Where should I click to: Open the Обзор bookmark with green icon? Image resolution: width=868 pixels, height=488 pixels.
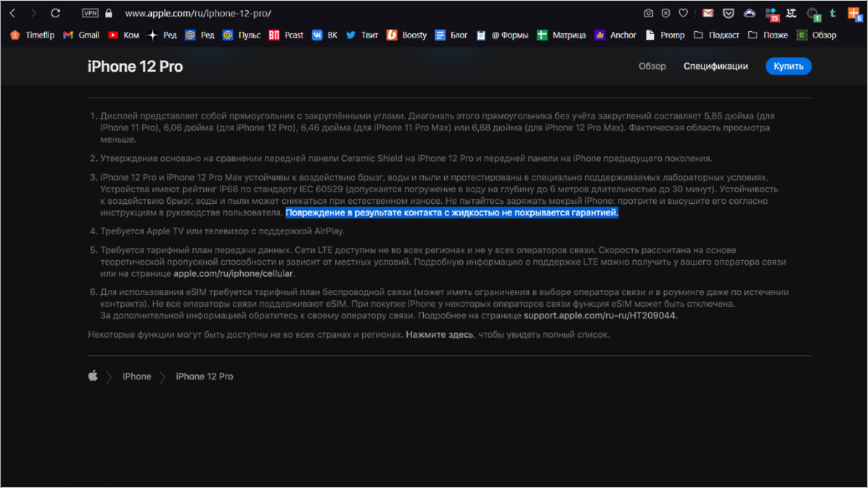pos(817,35)
